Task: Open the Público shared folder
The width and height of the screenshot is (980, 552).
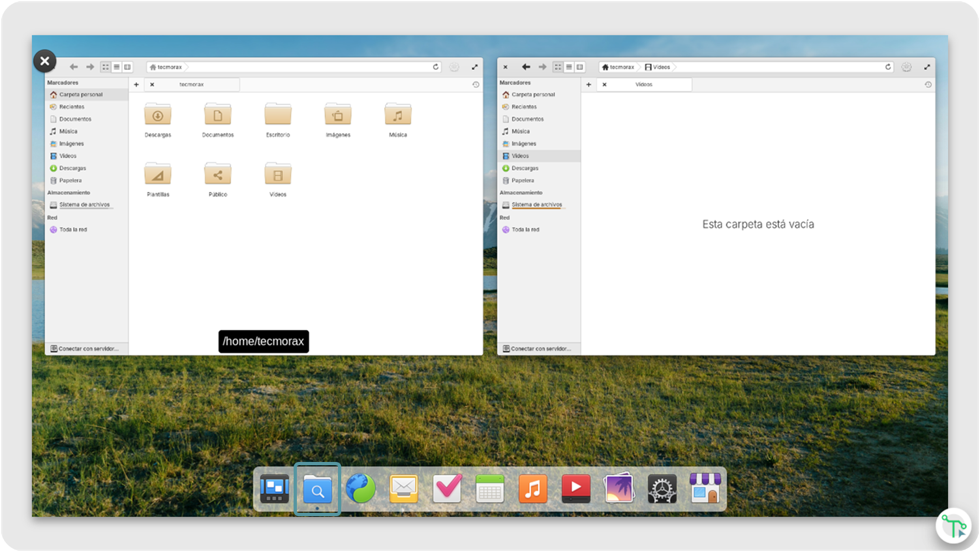Action: tap(218, 175)
